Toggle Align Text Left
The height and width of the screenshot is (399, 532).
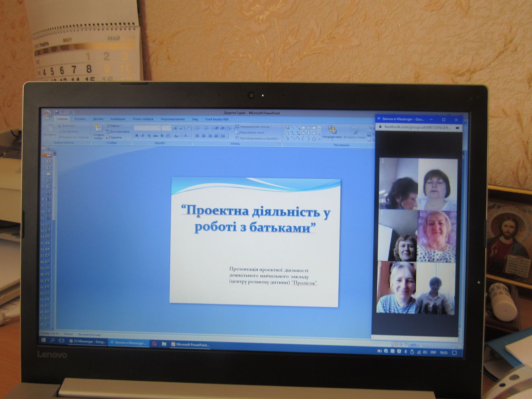pos(198,136)
